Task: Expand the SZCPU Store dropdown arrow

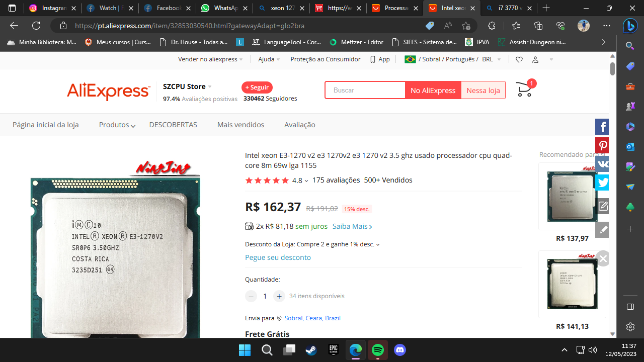Action: pyautogui.click(x=210, y=87)
